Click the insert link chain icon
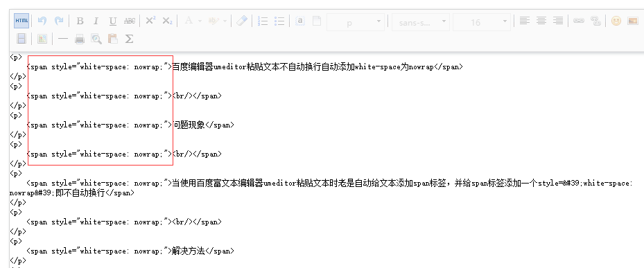 pyautogui.click(x=579, y=21)
